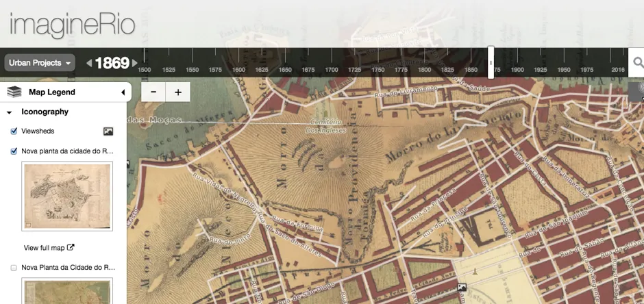Viewport: 644px width, 304px height.
Task: Click the 1869 year display
Action: click(x=112, y=63)
